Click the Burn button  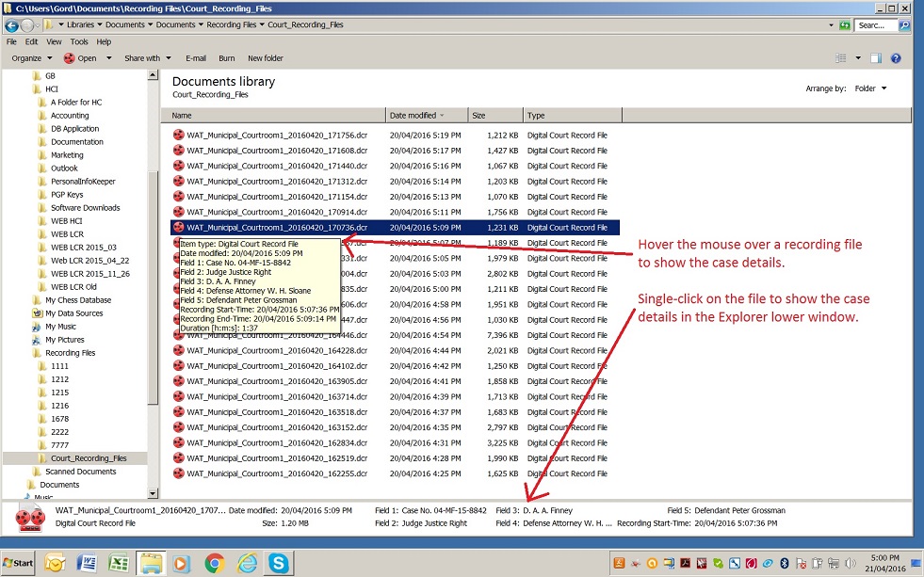(227, 58)
